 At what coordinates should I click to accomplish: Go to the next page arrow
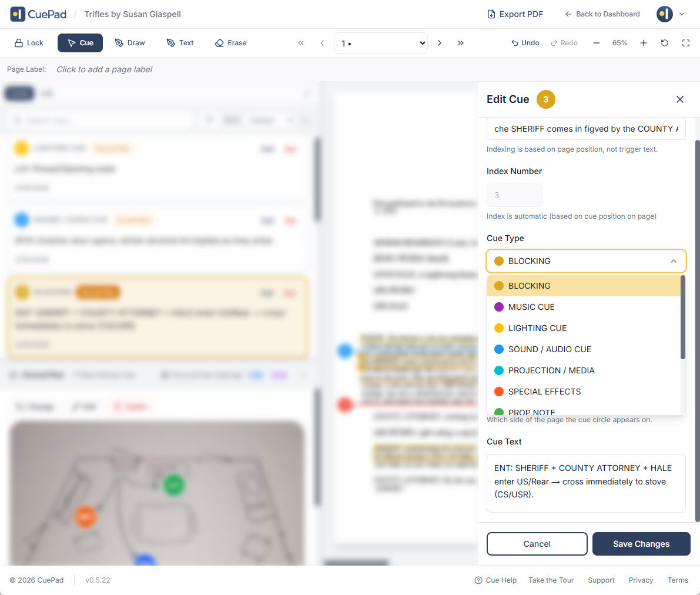[x=440, y=43]
